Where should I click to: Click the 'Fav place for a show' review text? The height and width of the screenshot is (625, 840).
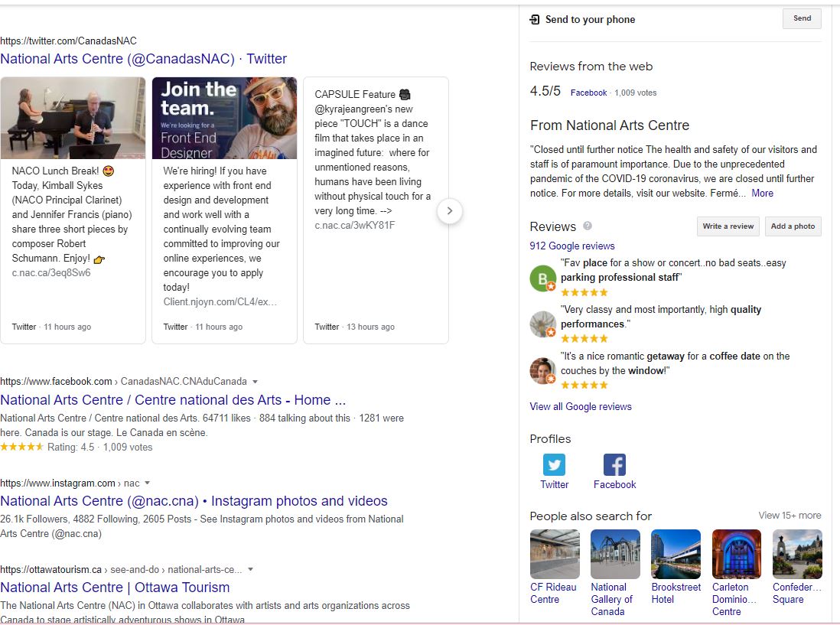click(x=673, y=271)
